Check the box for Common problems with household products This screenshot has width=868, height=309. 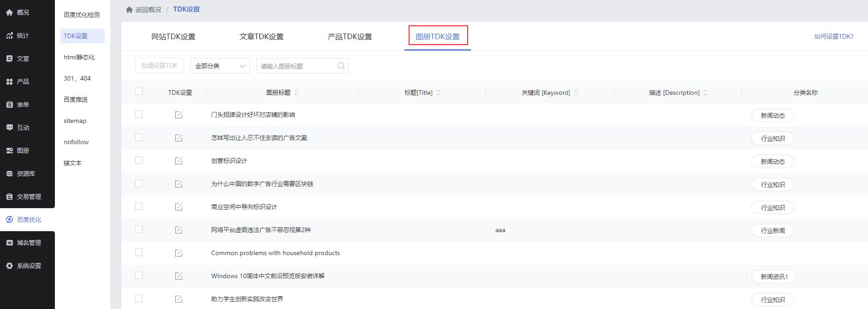(x=139, y=252)
